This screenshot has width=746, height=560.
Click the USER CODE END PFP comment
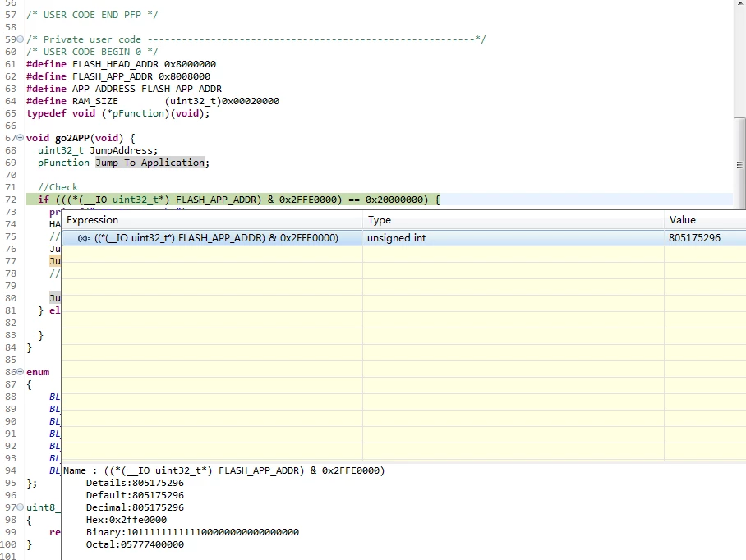coord(92,15)
